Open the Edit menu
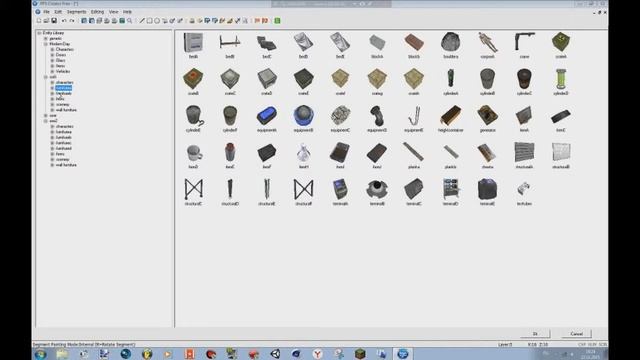 pyautogui.click(x=58, y=12)
